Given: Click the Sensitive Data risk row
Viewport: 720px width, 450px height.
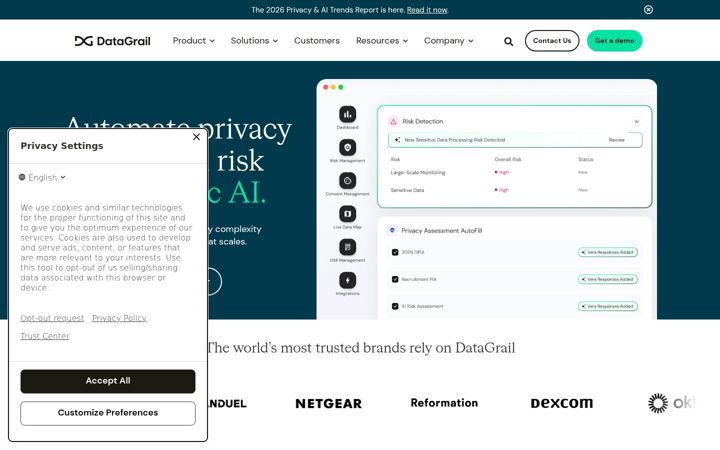Looking at the screenshot, I should coord(514,190).
